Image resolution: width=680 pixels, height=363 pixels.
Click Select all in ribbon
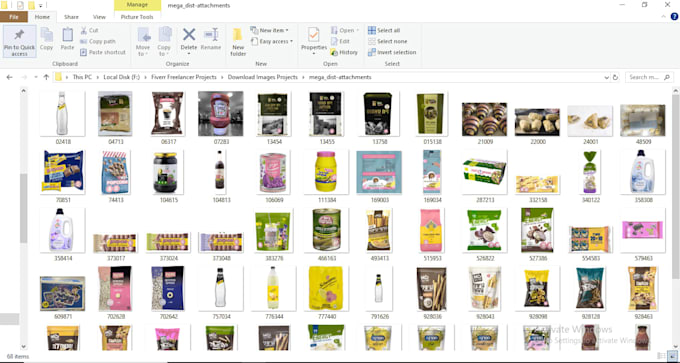[x=384, y=30]
